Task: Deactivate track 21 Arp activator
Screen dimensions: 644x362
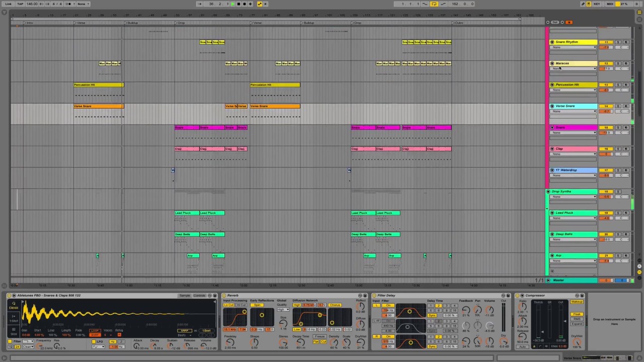Action: 606,255
